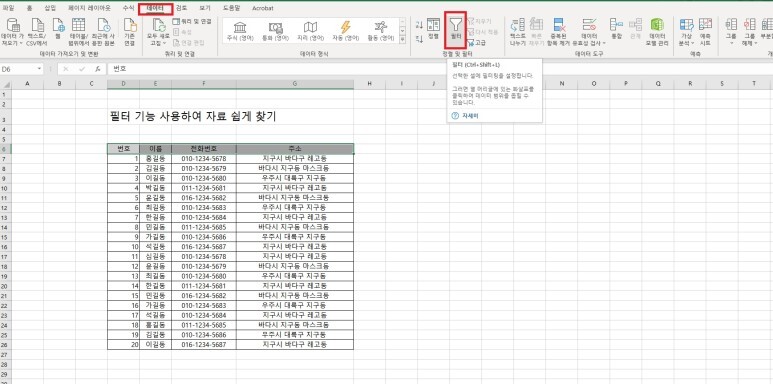Click the fx insert function icon
This screenshot has width=773, height=384.
(98, 69)
